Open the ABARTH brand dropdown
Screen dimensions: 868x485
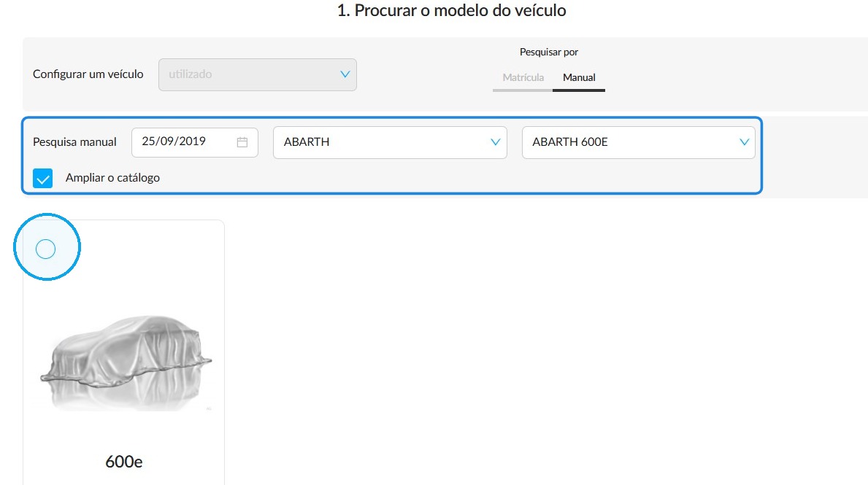pyautogui.click(x=390, y=142)
